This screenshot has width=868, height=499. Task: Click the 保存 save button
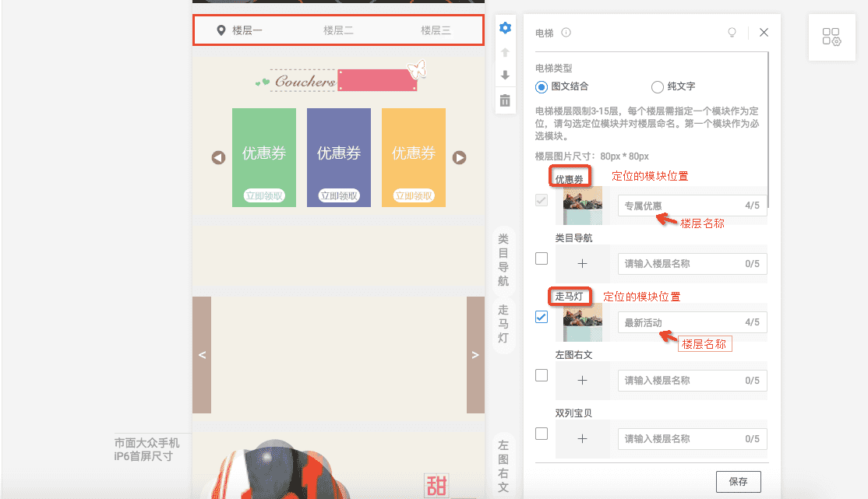click(x=738, y=481)
